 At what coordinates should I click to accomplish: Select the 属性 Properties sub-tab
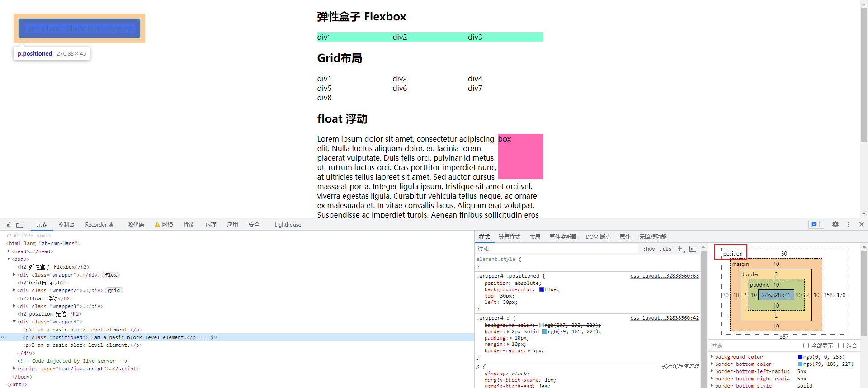[x=625, y=237]
